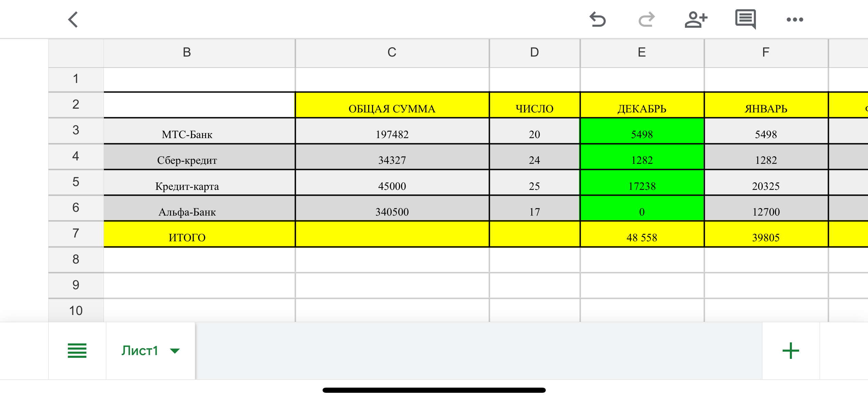Click the December total 48 558 cell
868x401 pixels.
click(642, 234)
